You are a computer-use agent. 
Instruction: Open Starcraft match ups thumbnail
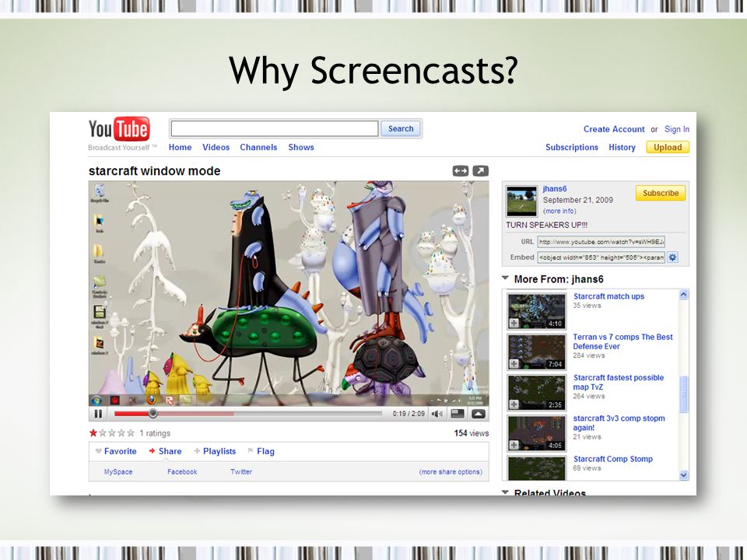pos(536,311)
